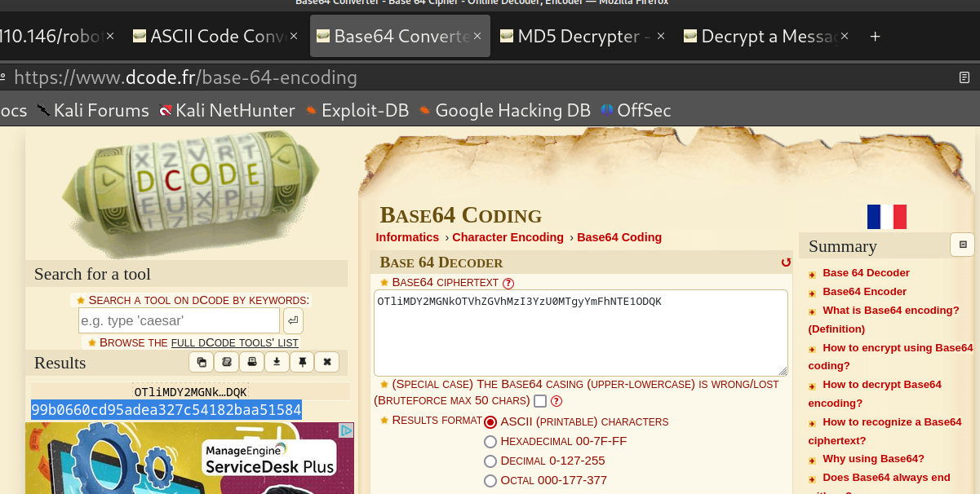Collapse the Summary panel

click(x=962, y=245)
